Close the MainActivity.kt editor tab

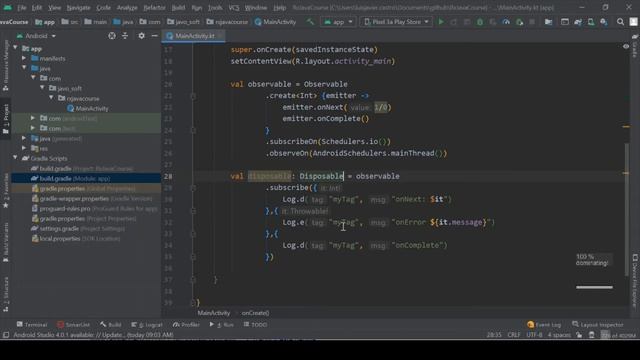[x=220, y=36]
